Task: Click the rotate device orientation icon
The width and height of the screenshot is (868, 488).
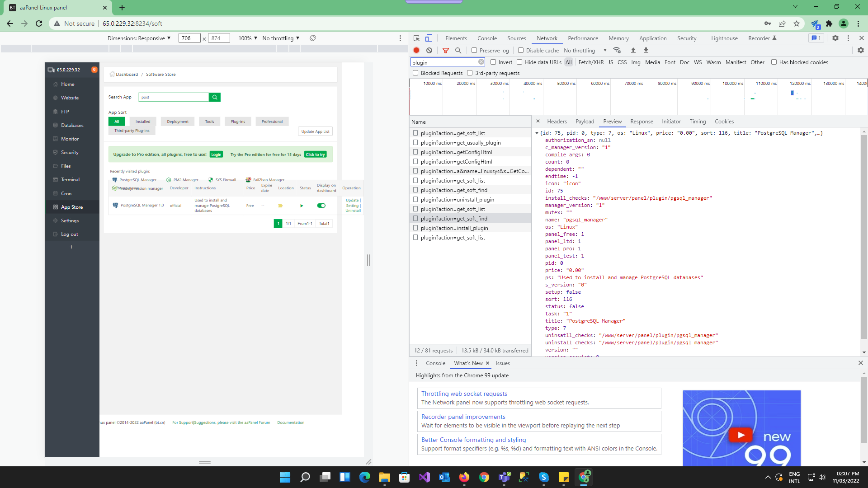Action: [313, 38]
